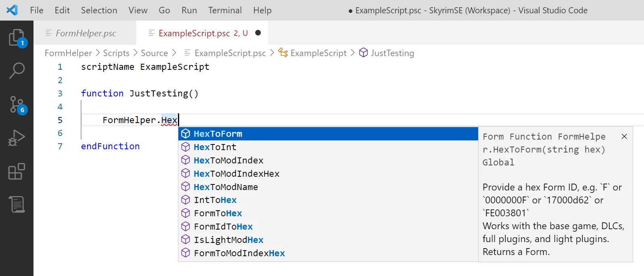This screenshot has height=276, width=644.
Task: Open the Run and Debug view
Action: (17, 138)
